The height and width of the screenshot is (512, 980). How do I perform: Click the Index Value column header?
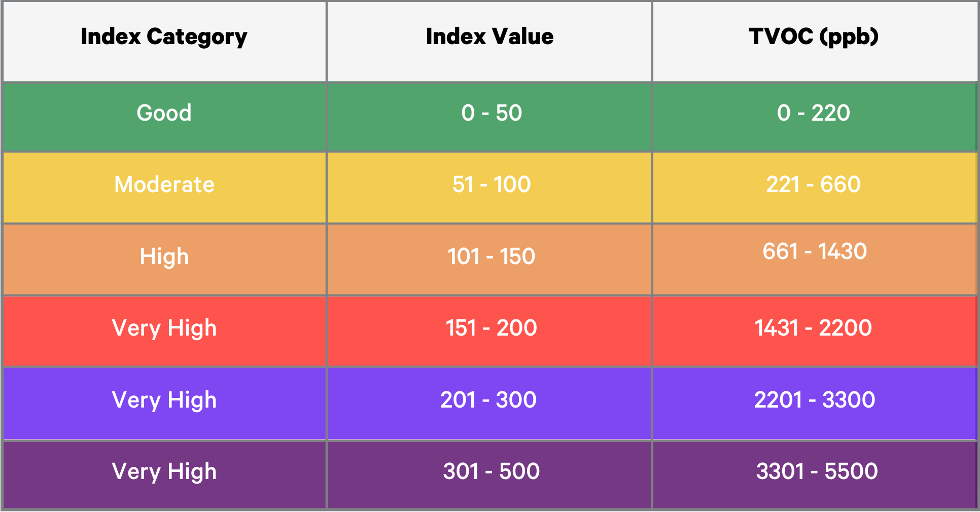pyautogui.click(x=489, y=37)
